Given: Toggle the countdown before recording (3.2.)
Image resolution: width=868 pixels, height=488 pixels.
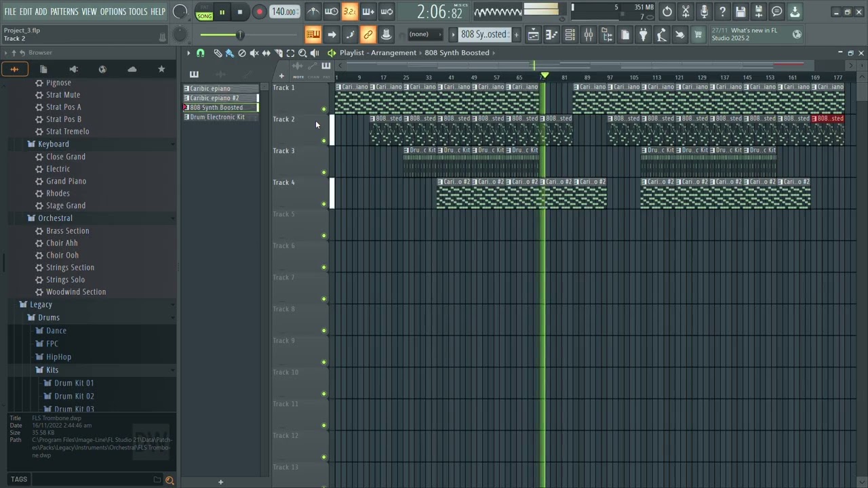Looking at the screenshot, I should pos(349,12).
